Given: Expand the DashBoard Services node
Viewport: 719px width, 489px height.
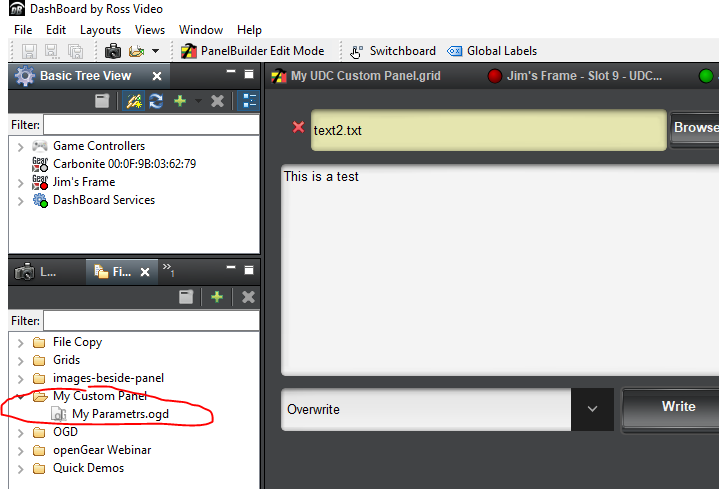Looking at the screenshot, I should [20, 201].
